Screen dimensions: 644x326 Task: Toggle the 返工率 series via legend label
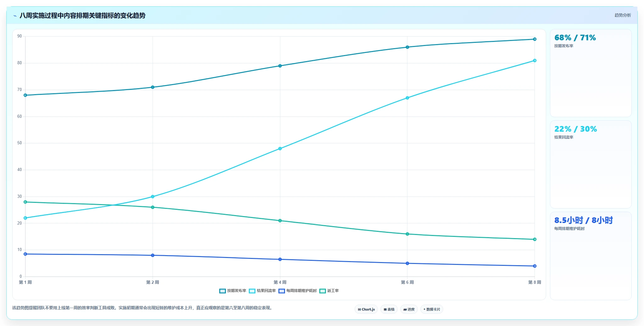(x=333, y=291)
